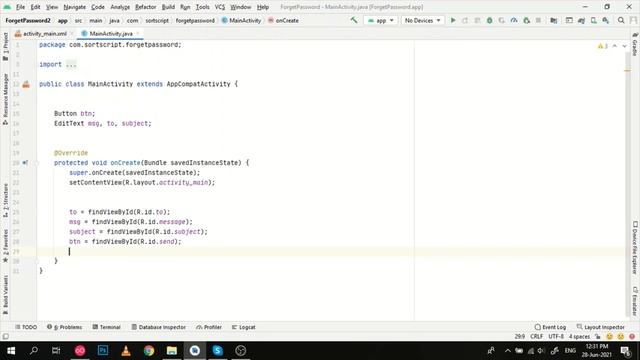Open the SDK Manager icon
Viewport: 640px width, 360px height.
(606, 20)
